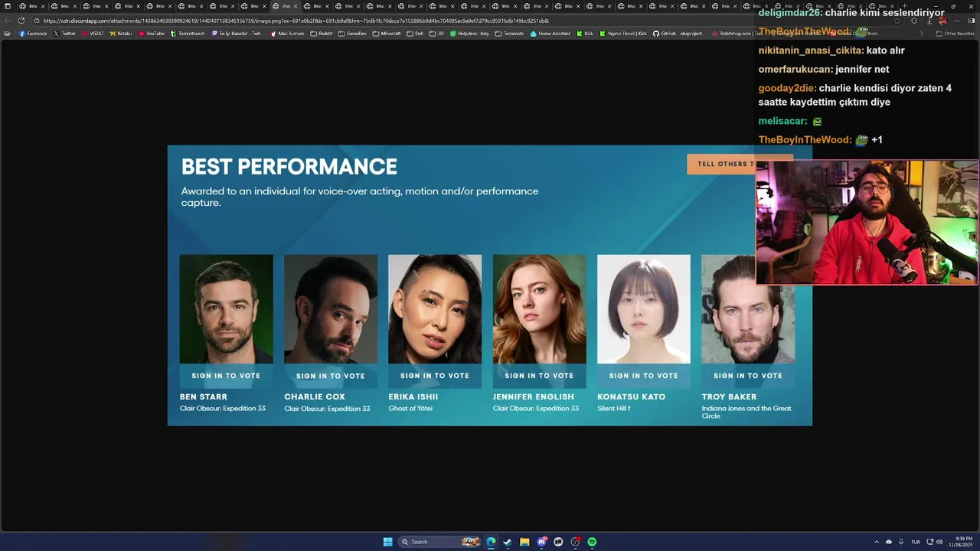The width and height of the screenshot is (980, 551).
Task: Click the streamer webcam overlay
Action: (x=867, y=222)
